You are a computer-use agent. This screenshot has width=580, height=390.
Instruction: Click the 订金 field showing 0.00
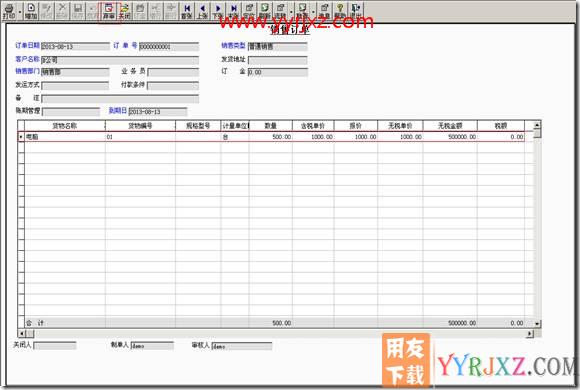278,72
